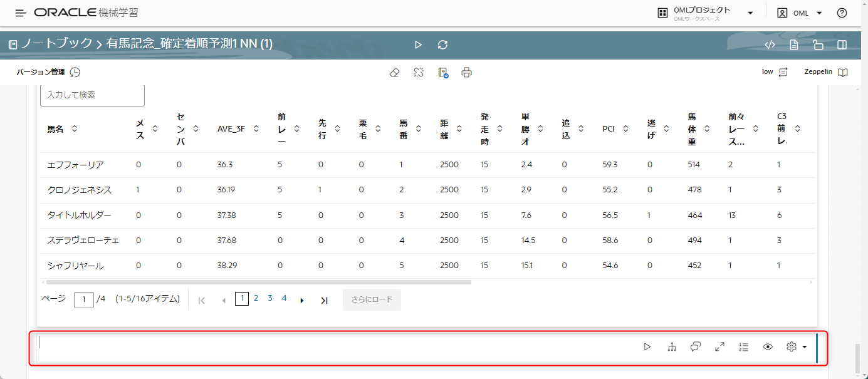Open the Zeppelin book icon
Viewport: 868px width, 379px height.
[843, 72]
